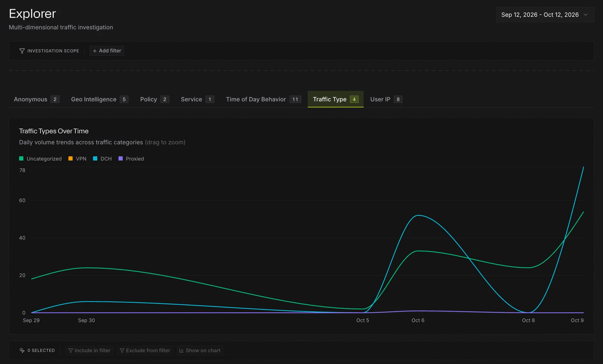Toggle the blue DCH legend swatch
The width and height of the screenshot is (603, 364).
point(95,158)
